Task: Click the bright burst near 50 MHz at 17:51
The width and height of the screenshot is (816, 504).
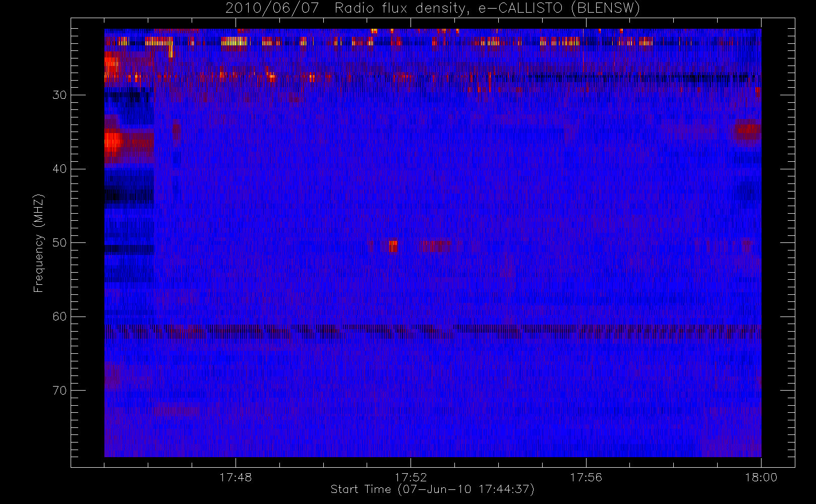Action: click(393, 246)
